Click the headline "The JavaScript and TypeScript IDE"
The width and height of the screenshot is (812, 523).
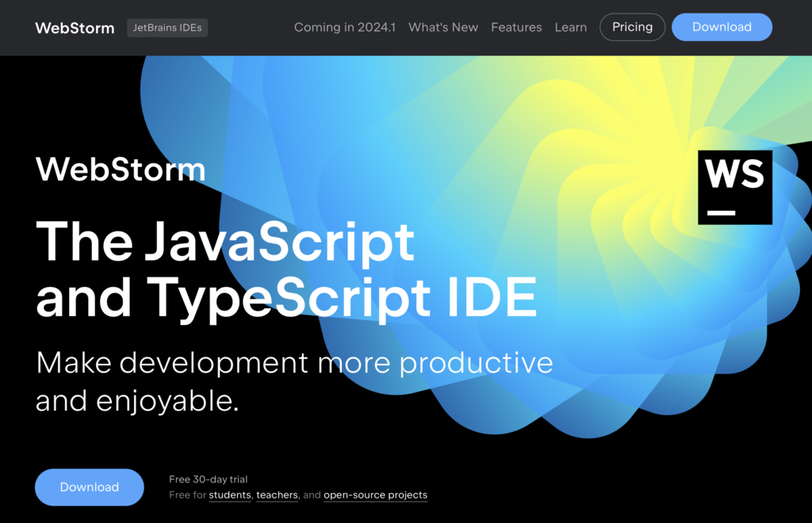[x=287, y=269]
